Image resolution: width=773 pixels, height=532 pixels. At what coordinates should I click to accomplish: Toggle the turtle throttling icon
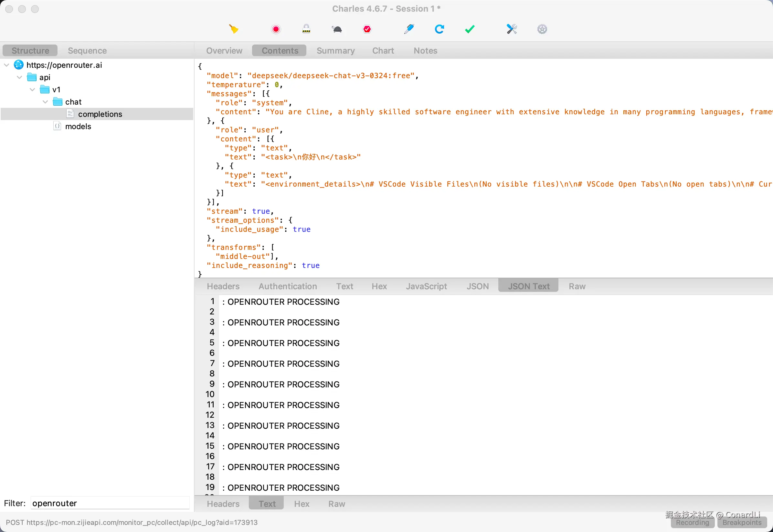pos(337,29)
